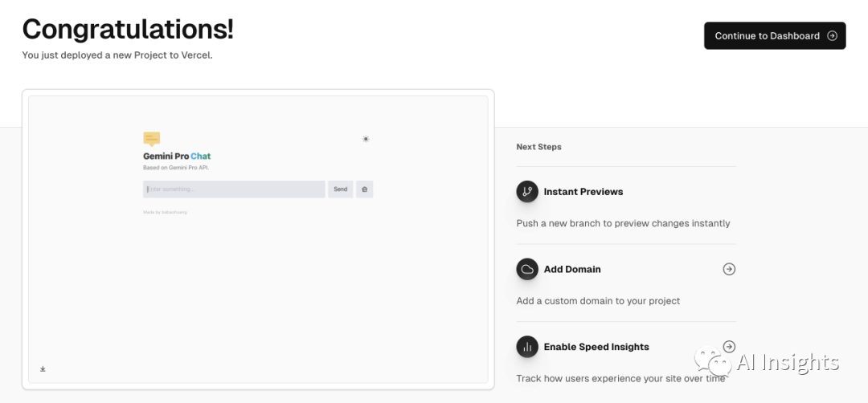Click the Gemini Pro Chat heading
This screenshot has width=868, height=403.
pyautogui.click(x=177, y=156)
